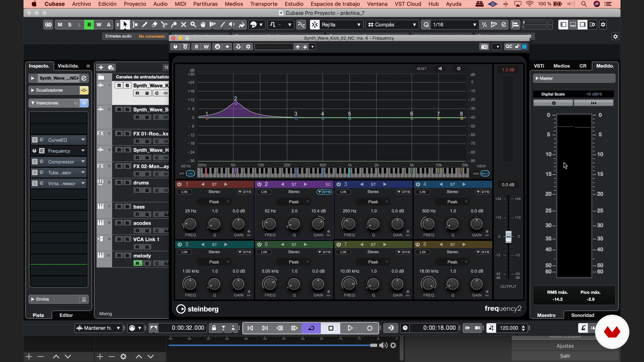This screenshot has height=362, width=644.
Task: Toggle MULT view mode
Action: (485, 174)
